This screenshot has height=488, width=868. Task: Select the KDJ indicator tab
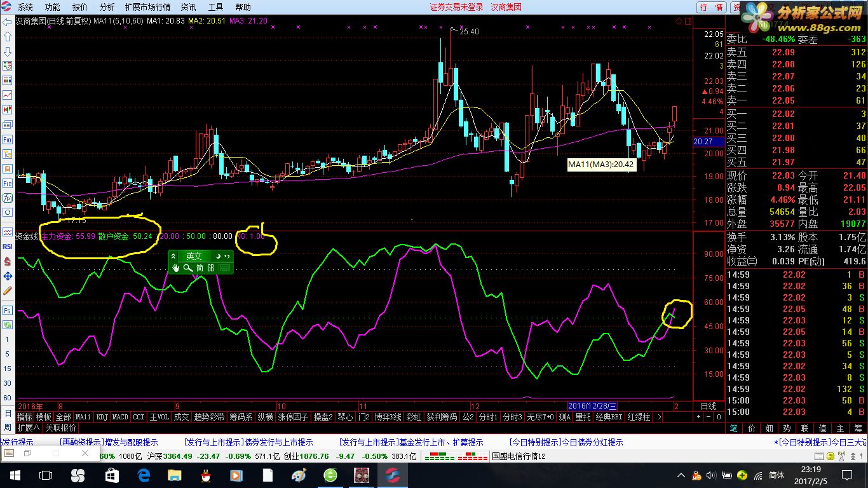tap(102, 417)
